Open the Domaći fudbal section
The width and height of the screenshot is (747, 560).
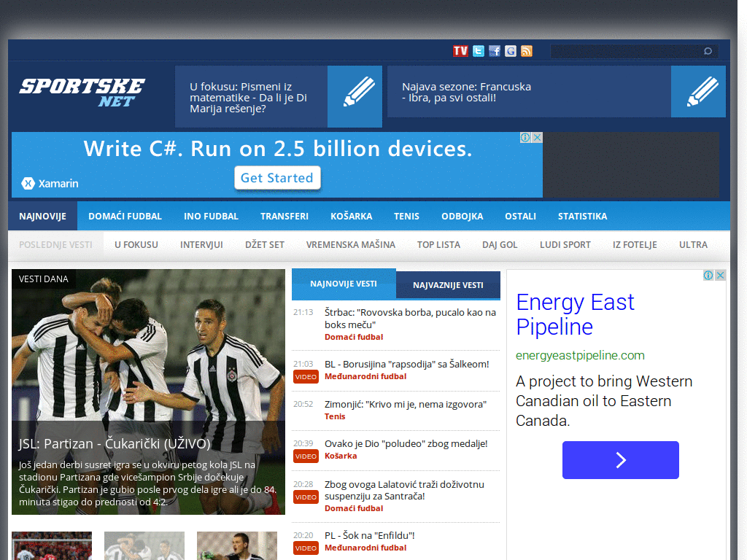125,216
